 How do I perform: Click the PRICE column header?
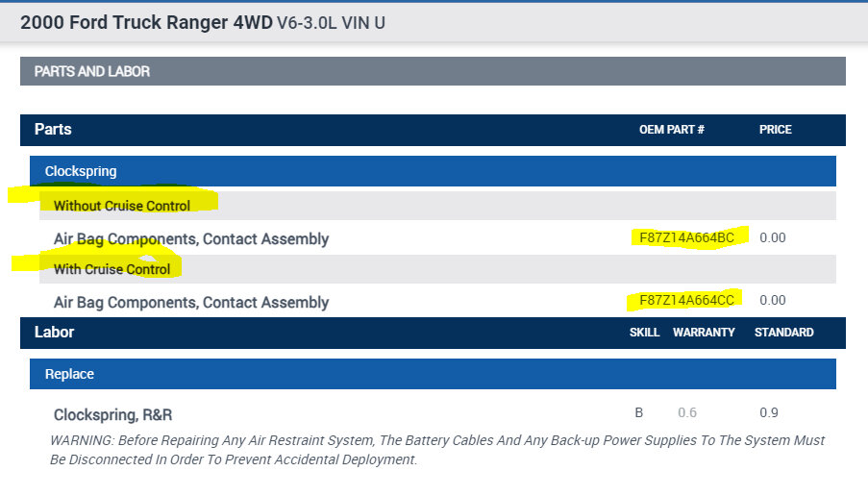775,130
